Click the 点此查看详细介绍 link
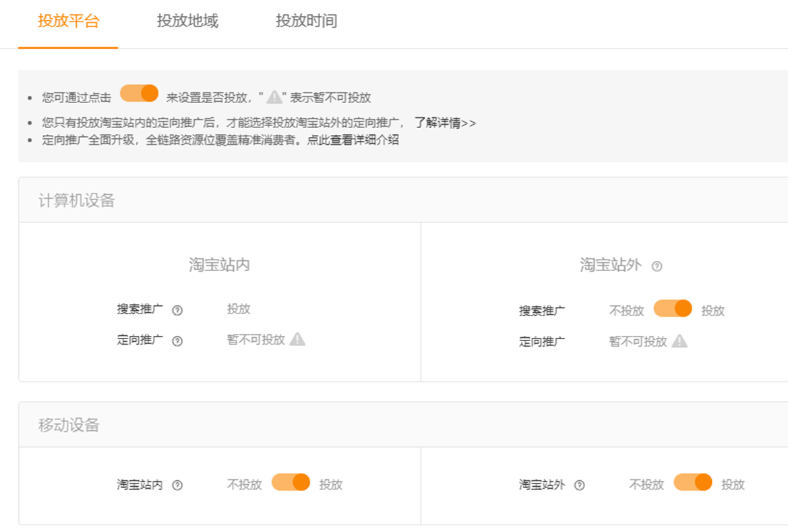This screenshot has width=788, height=532. point(352,140)
